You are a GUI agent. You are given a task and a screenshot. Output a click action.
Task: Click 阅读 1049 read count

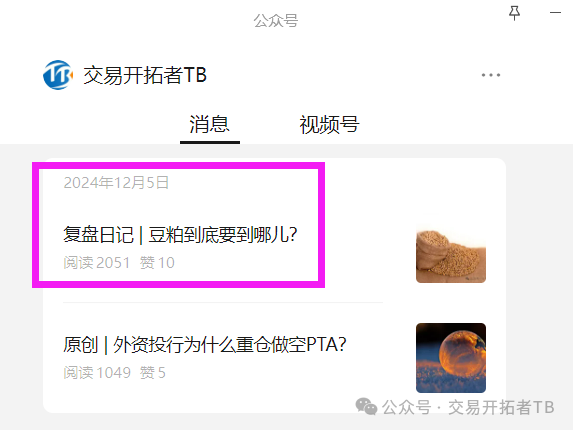tap(97, 373)
